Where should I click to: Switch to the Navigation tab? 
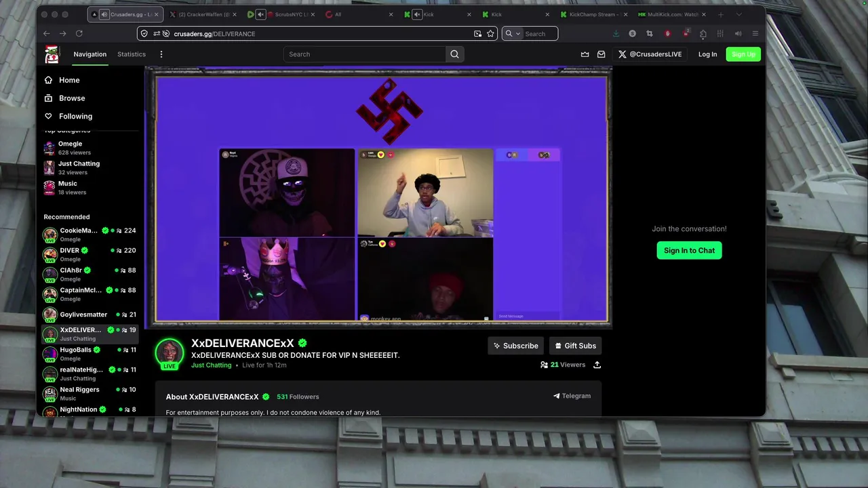tap(90, 54)
